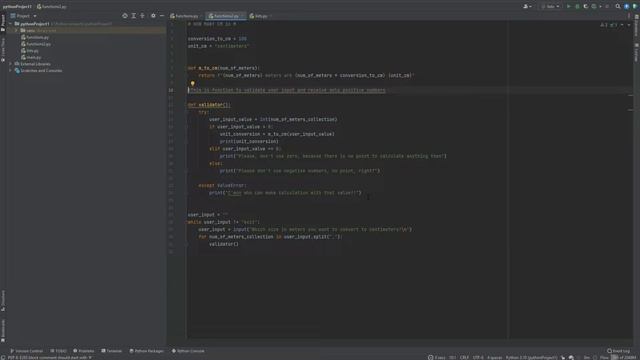The width and height of the screenshot is (640, 360).
Task: Click the Python interpreter status bar entry
Action: coord(531,358)
